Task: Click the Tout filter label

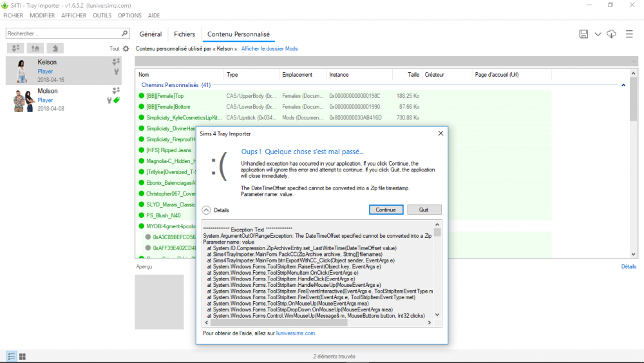Action: [x=114, y=48]
